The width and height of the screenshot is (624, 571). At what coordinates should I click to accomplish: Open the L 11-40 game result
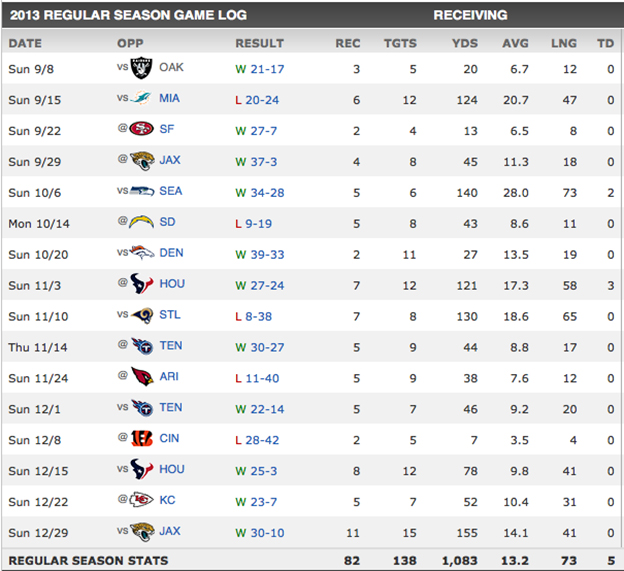(257, 378)
